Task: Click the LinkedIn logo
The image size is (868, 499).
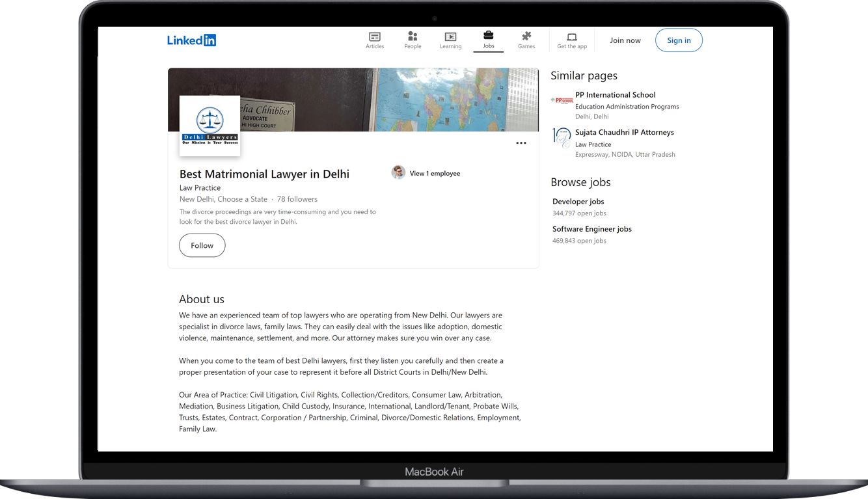Action: tap(191, 40)
